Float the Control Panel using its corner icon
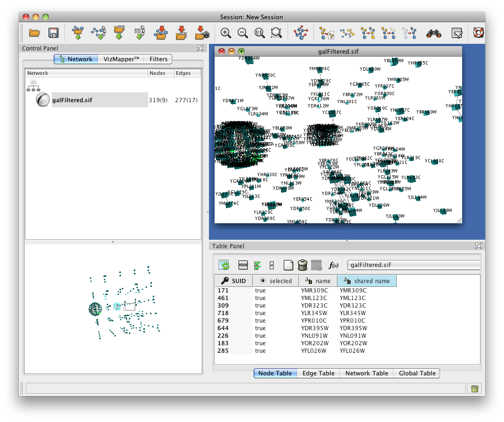Screen dimensions: 504x422 (x=200, y=48)
